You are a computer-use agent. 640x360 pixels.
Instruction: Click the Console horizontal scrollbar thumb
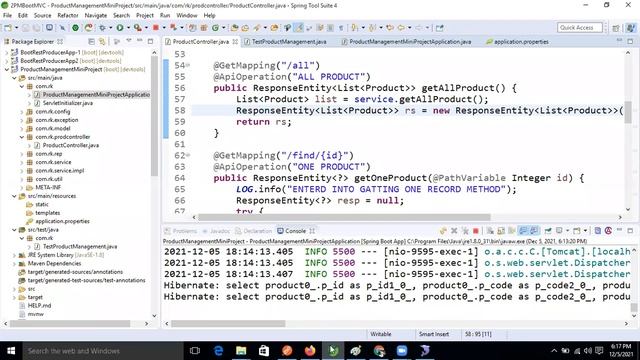click(x=228, y=324)
